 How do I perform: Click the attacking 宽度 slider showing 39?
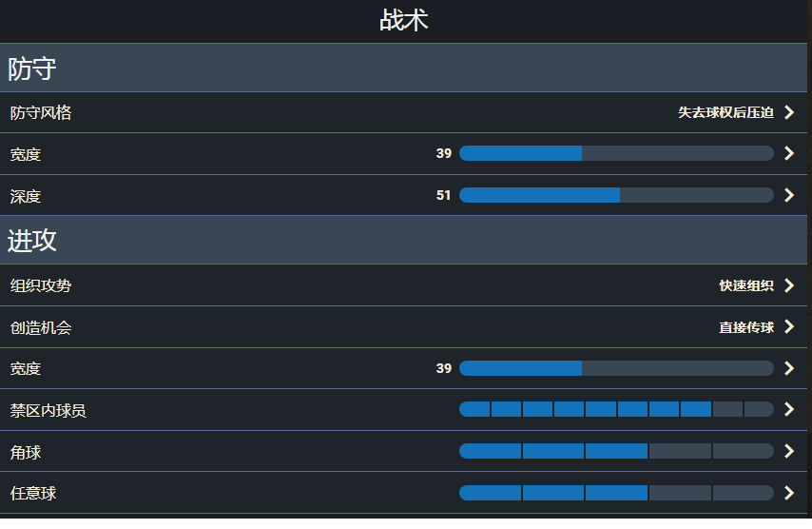pos(616,368)
